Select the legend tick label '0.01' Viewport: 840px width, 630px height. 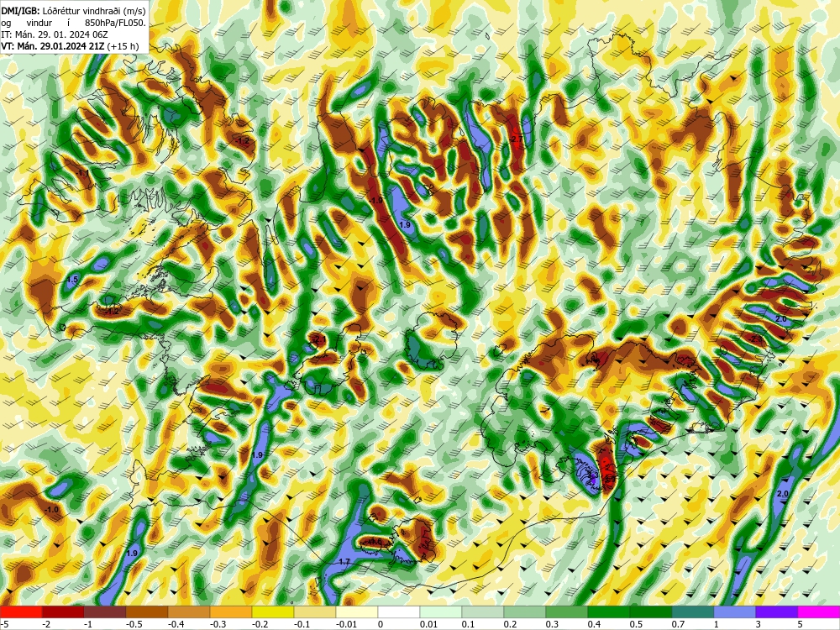(429, 624)
